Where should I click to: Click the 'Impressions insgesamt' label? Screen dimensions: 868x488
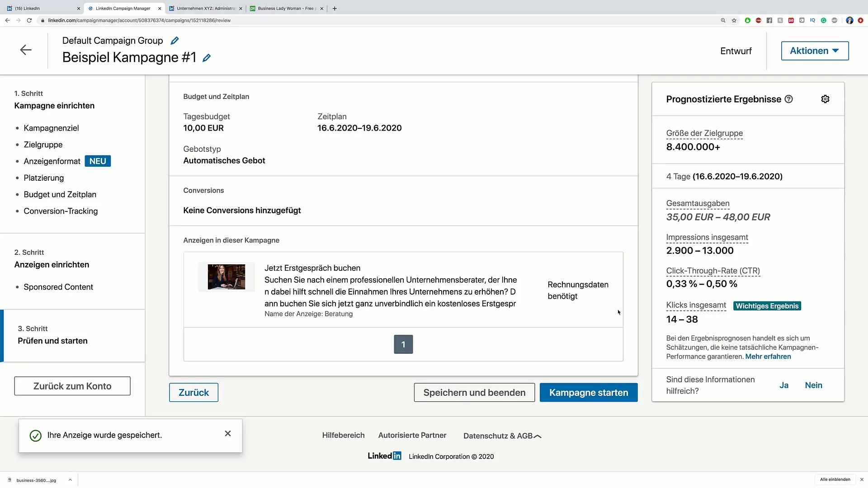coord(707,238)
